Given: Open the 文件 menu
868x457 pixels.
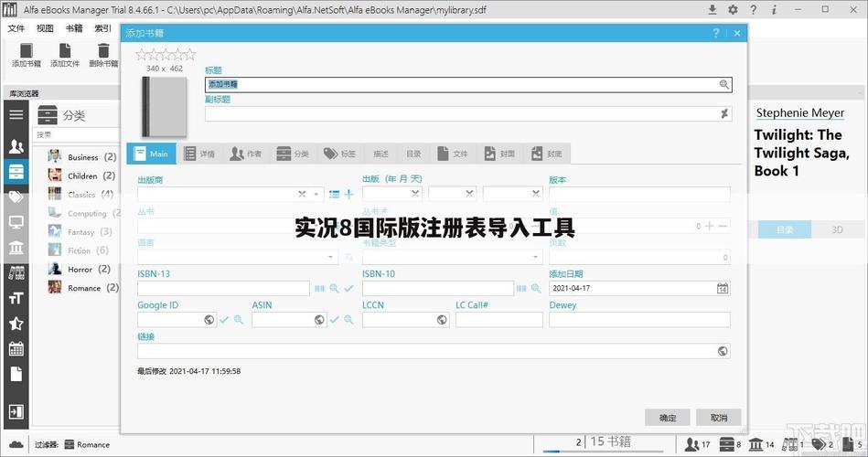Looking at the screenshot, I should click(16, 28).
